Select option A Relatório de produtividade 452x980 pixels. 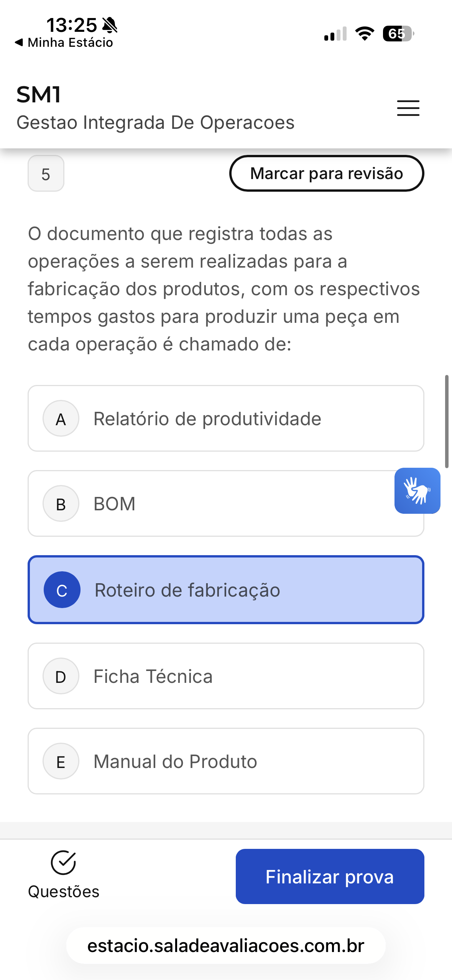click(x=226, y=418)
